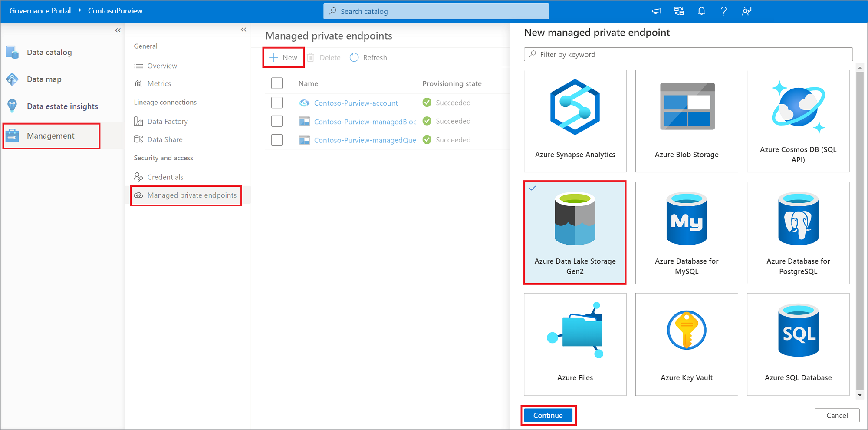Click the scrollbar down arrow in the endpoint panel
Image resolution: width=868 pixels, height=430 pixels.
coord(860,395)
